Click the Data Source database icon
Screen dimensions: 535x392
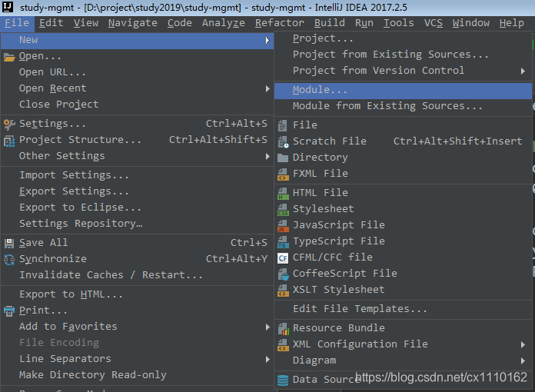283,380
